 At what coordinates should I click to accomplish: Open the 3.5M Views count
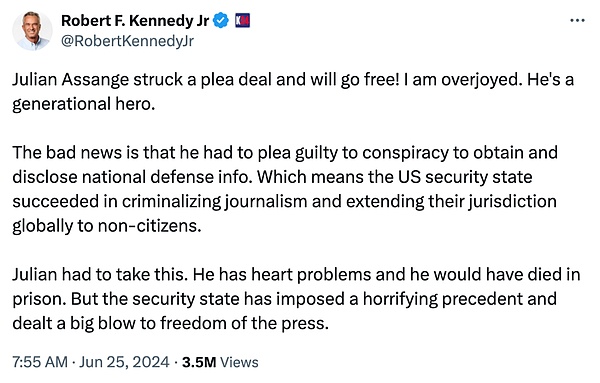220,362
